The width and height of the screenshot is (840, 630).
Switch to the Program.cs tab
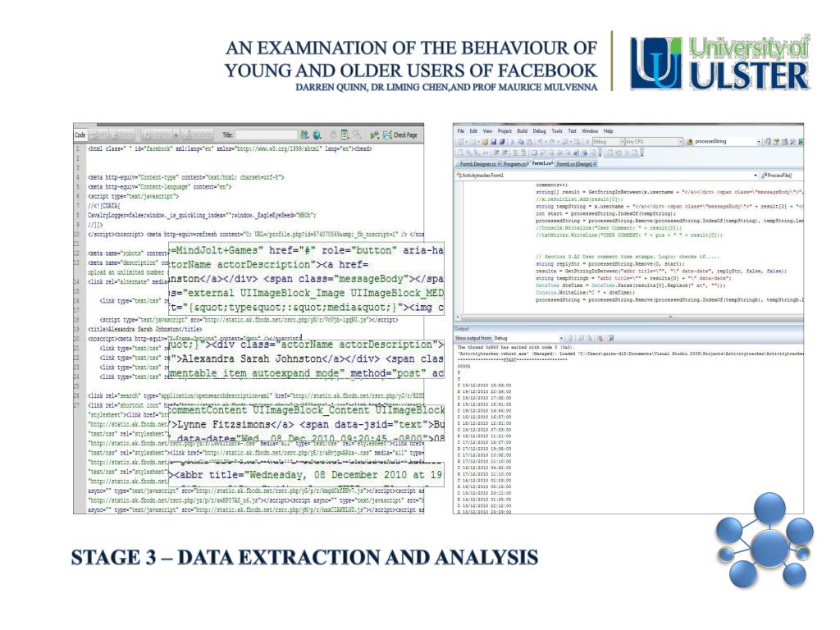pyautogui.click(x=515, y=164)
